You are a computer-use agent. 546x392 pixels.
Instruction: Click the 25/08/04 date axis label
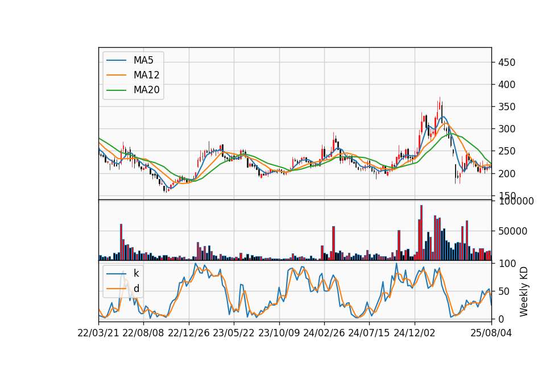[x=491, y=333]
